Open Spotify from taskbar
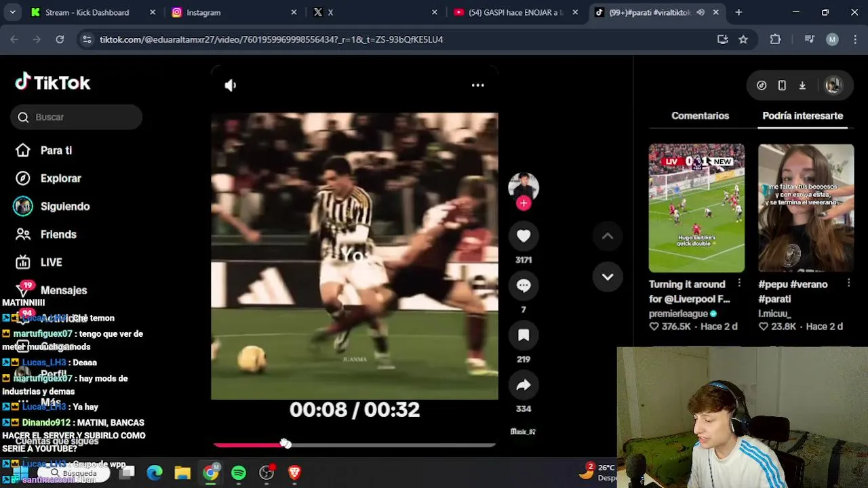 [239, 472]
